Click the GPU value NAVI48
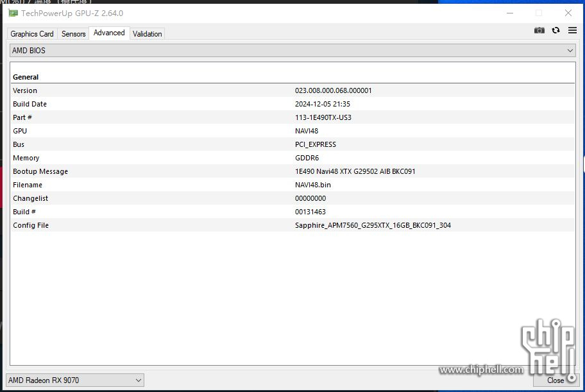This screenshot has height=392, width=585. click(307, 131)
